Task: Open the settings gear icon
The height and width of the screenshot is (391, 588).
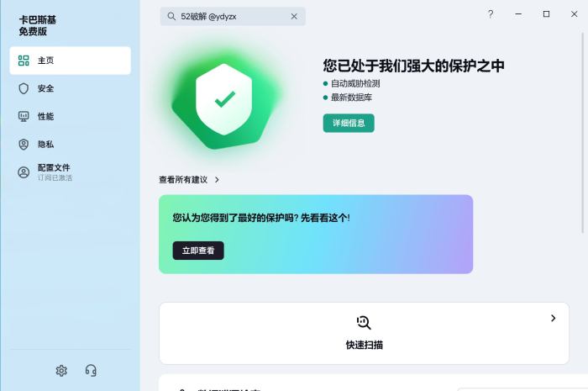Action: (x=61, y=371)
